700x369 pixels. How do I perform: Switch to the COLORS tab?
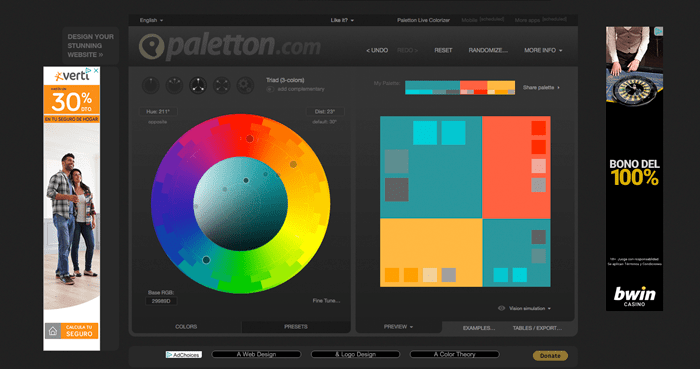pos(186,327)
